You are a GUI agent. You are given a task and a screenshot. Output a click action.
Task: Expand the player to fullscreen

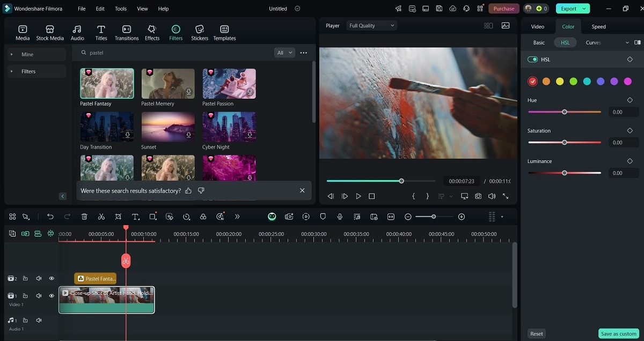(506, 196)
